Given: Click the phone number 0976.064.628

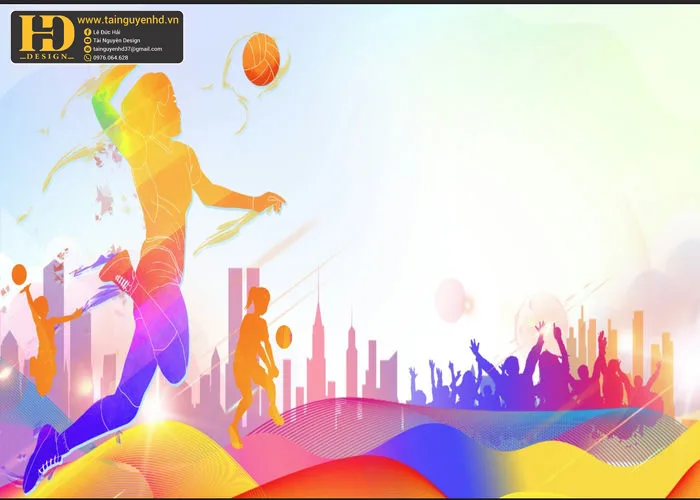Looking at the screenshot, I should pyautogui.click(x=110, y=58).
